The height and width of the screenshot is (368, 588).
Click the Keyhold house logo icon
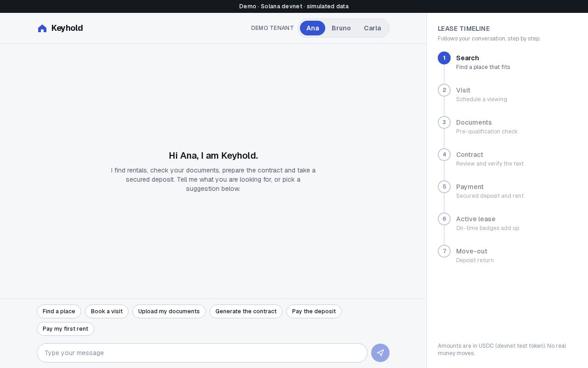42,29
